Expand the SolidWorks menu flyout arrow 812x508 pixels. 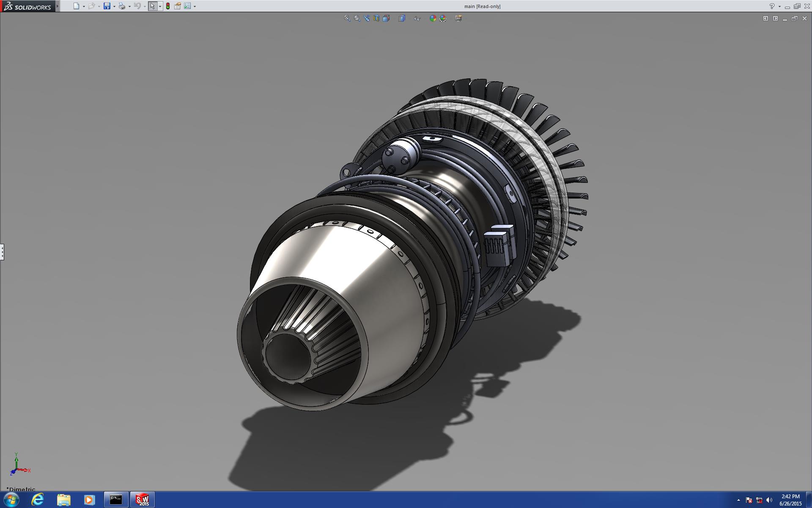58,6
